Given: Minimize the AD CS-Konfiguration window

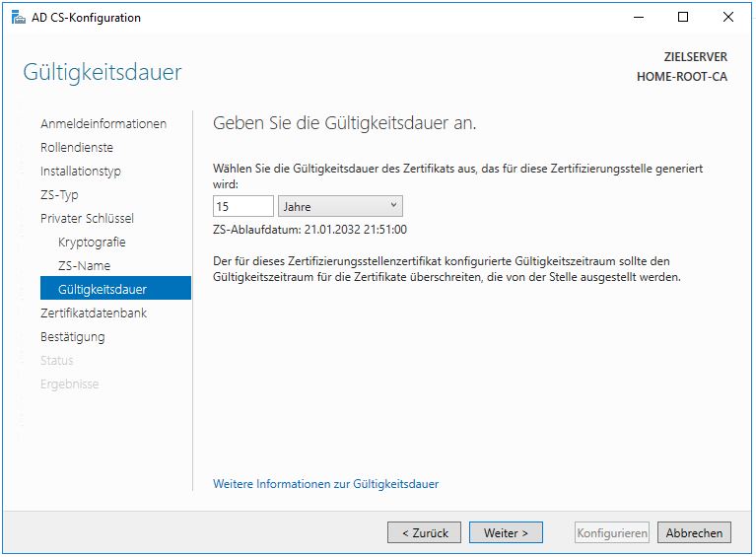Looking at the screenshot, I should [x=638, y=17].
